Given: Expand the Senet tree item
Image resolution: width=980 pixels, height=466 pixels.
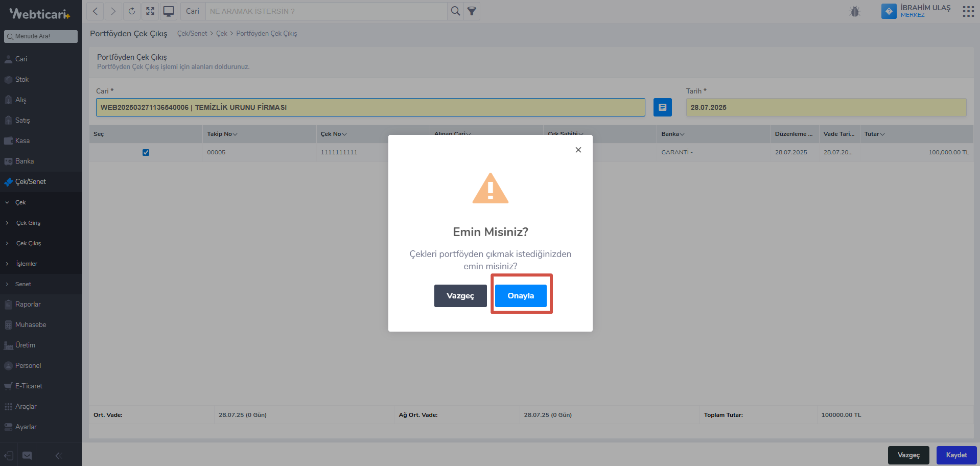Looking at the screenshot, I should point(23,284).
